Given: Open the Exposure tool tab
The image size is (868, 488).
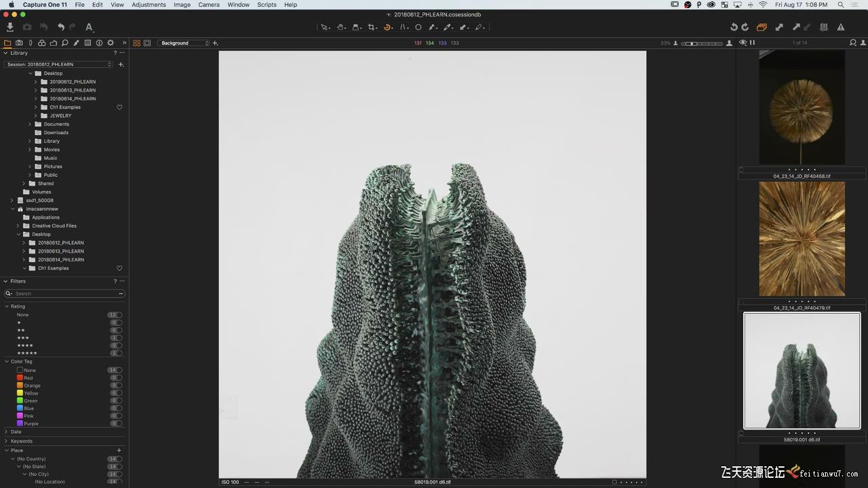Looking at the screenshot, I should (x=53, y=43).
